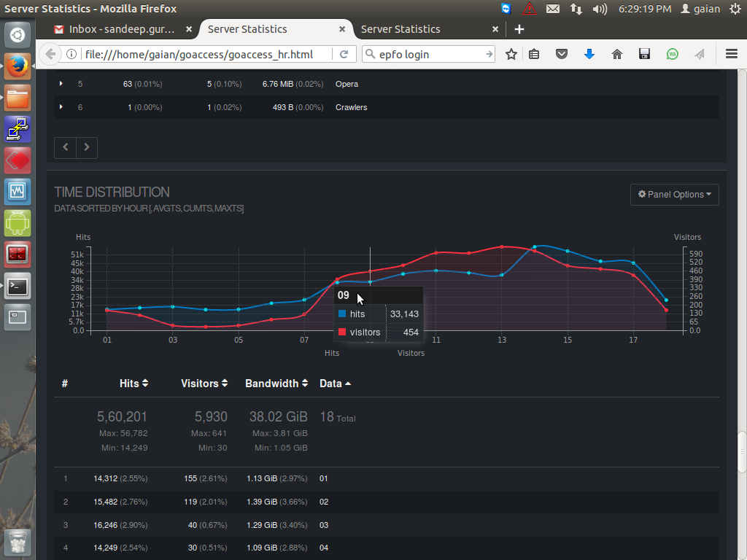The height and width of the screenshot is (560, 747).
Task: Expand the Crawlers row details
Action: click(61, 107)
